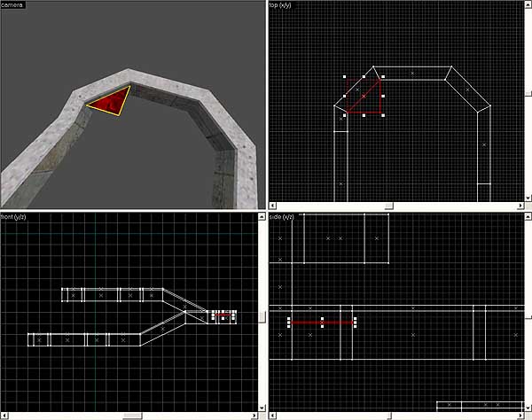This screenshot has width=532, height=420.
Task: Click the top view horizontal scrollbar thumb
Action: click(387, 205)
